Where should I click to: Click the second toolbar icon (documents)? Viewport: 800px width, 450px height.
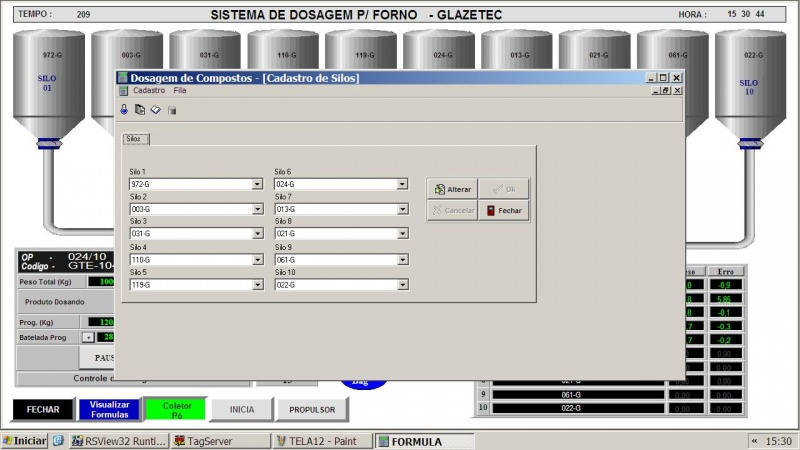(x=140, y=110)
